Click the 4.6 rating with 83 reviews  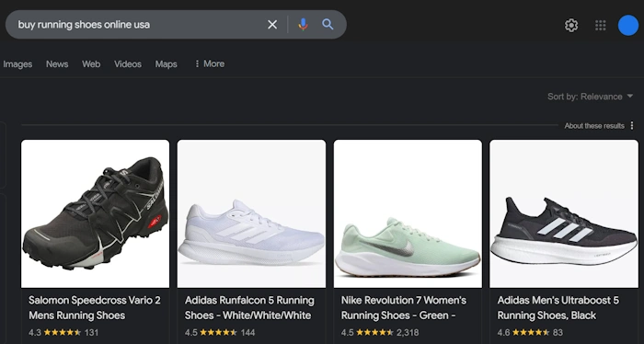[530, 333]
